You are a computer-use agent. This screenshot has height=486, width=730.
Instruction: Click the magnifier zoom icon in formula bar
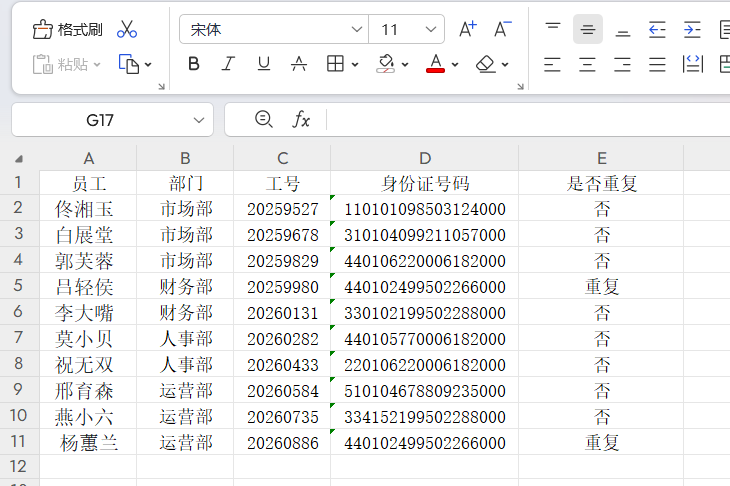point(264,120)
